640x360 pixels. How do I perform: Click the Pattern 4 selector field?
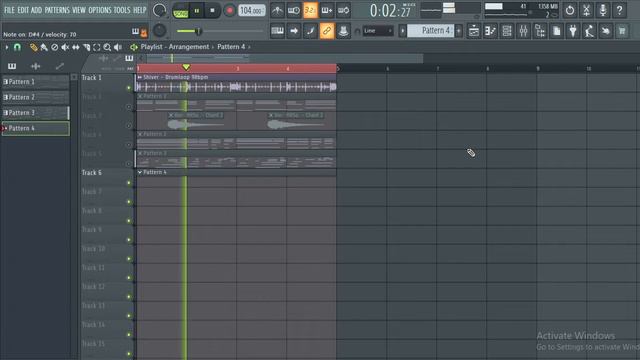pyautogui.click(x=431, y=31)
